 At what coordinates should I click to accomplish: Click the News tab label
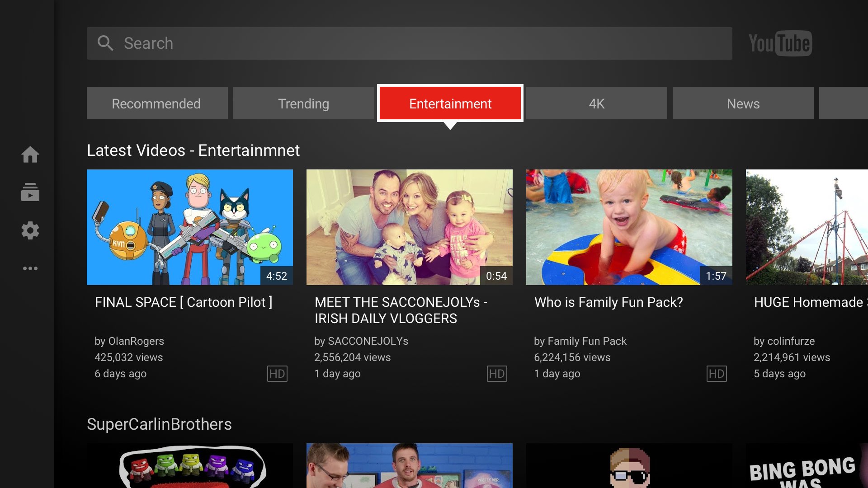pyautogui.click(x=743, y=103)
